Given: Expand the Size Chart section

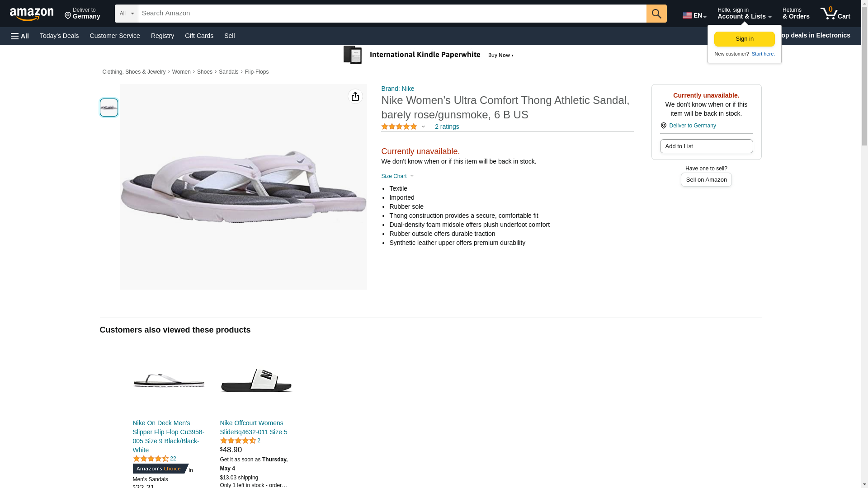Looking at the screenshot, I should coord(397,176).
